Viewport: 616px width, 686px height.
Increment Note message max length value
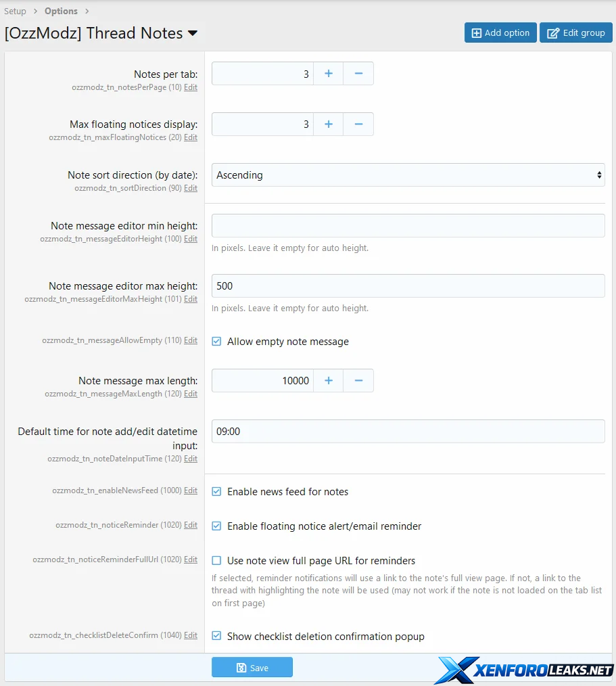(x=329, y=381)
